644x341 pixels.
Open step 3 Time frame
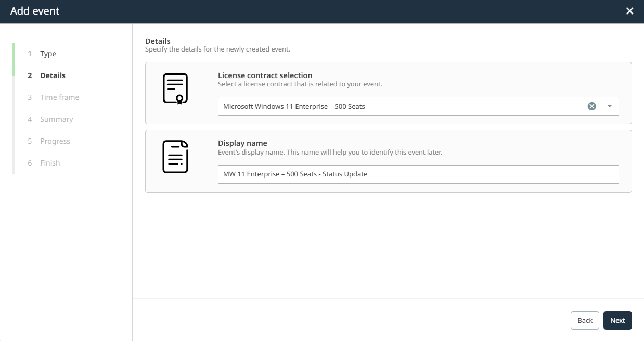54,97
